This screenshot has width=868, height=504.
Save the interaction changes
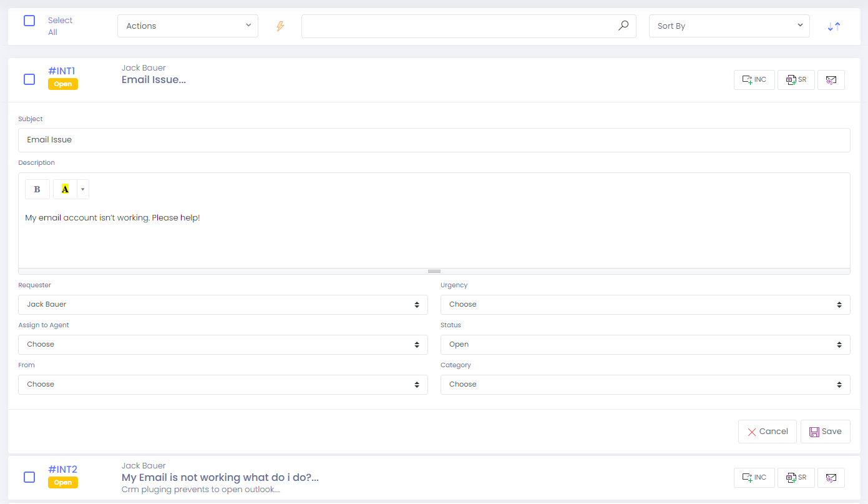[825, 432]
